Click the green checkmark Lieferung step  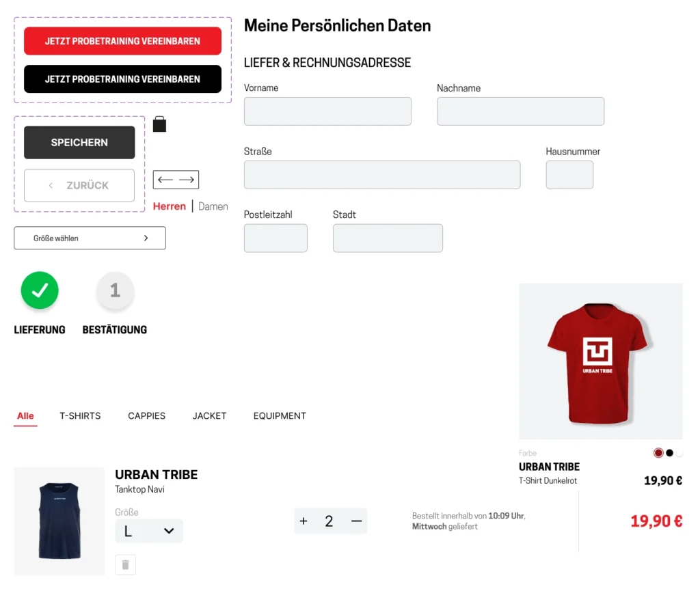40,290
